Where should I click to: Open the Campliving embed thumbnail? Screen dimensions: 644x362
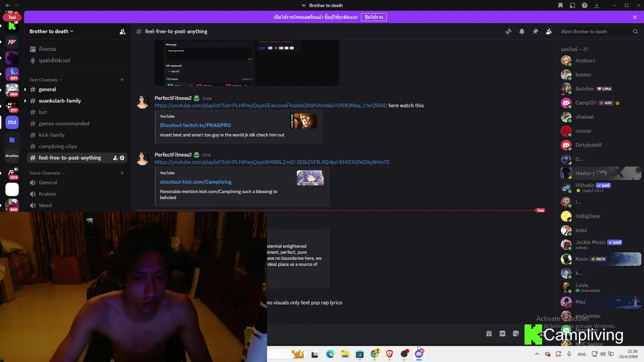[x=310, y=178]
